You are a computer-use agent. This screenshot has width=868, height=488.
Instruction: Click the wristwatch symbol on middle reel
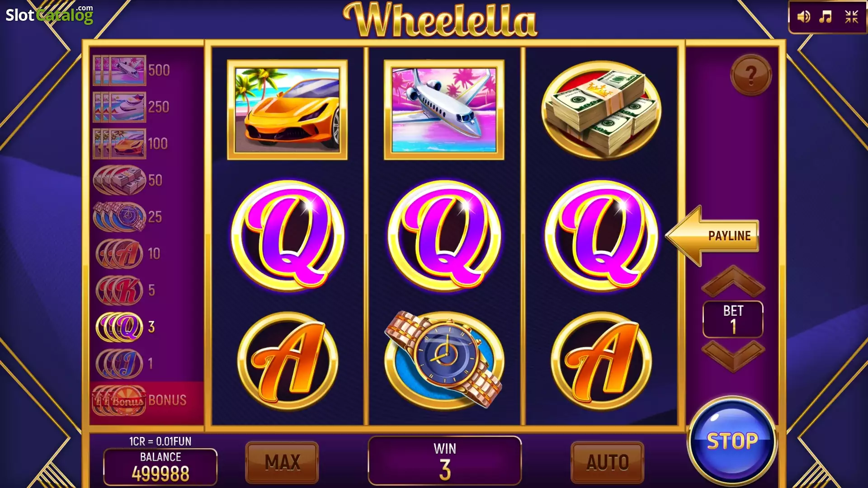[x=444, y=360]
